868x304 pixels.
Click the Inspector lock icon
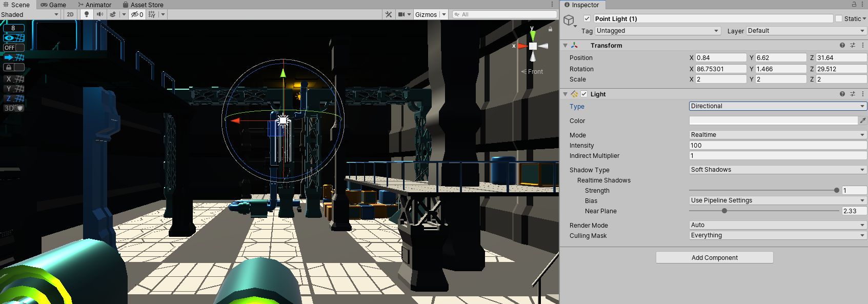(854, 4)
